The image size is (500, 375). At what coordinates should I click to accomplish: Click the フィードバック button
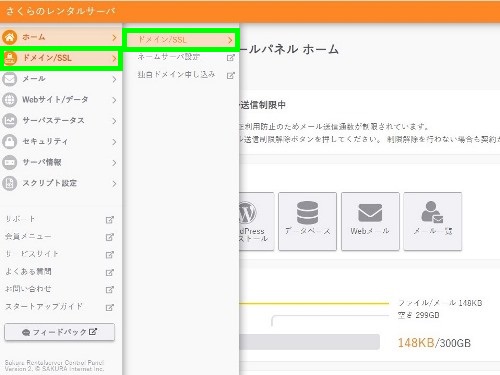[x=60, y=332]
